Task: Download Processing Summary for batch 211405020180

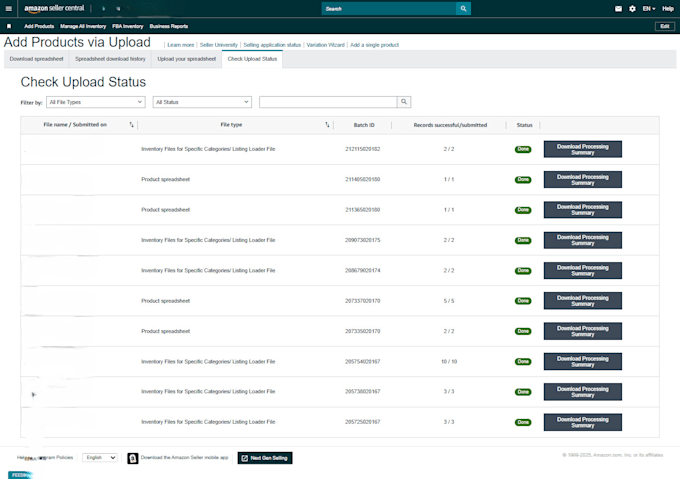Action: click(582, 179)
